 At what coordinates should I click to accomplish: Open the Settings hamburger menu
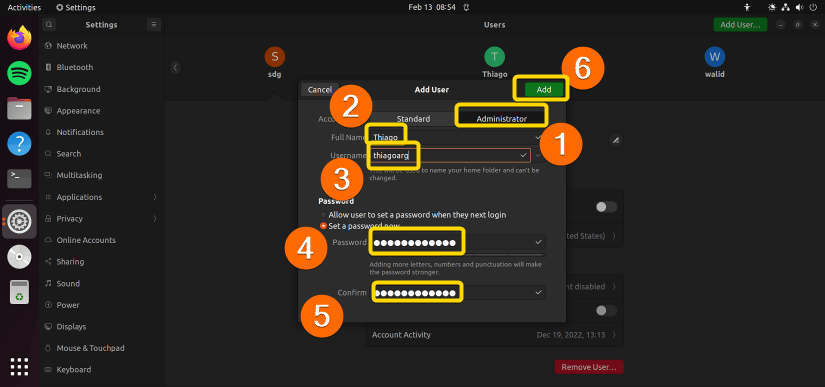pyautogui.click(x=154, y=24)
